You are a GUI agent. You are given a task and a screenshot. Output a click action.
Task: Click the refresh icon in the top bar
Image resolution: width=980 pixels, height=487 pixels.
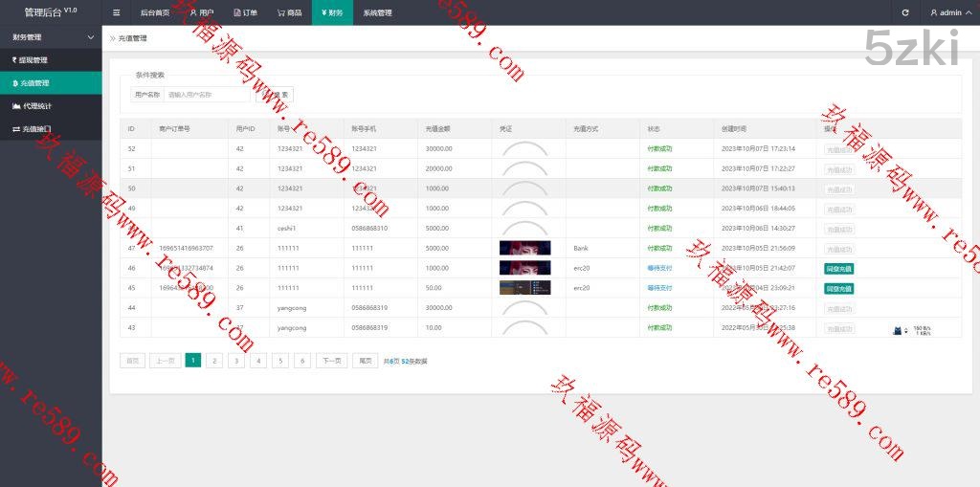(x=905, y=12)
